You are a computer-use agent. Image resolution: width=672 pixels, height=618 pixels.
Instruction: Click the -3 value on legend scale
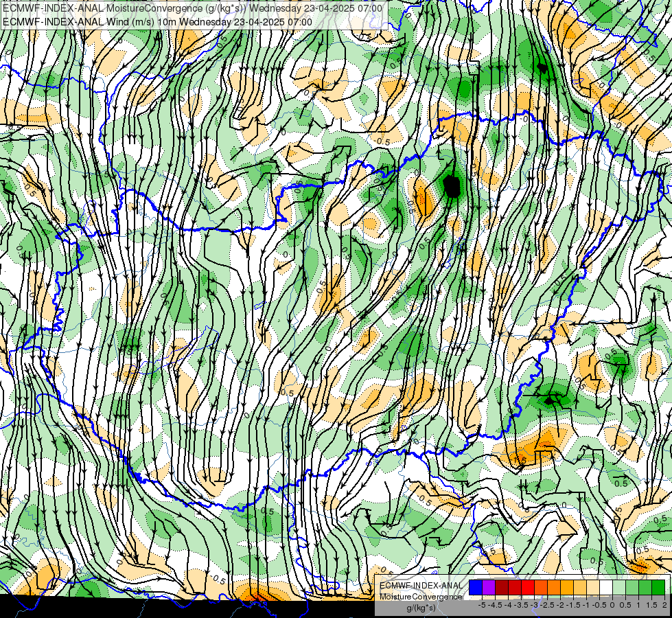tap(535, 605)
